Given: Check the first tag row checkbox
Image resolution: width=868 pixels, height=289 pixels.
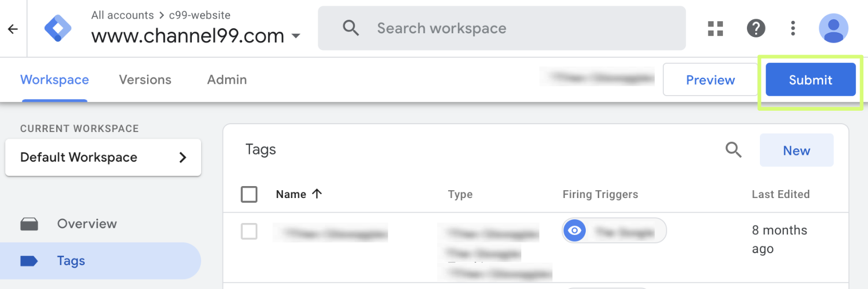Looking at the screenshot, I should (249, 231).
